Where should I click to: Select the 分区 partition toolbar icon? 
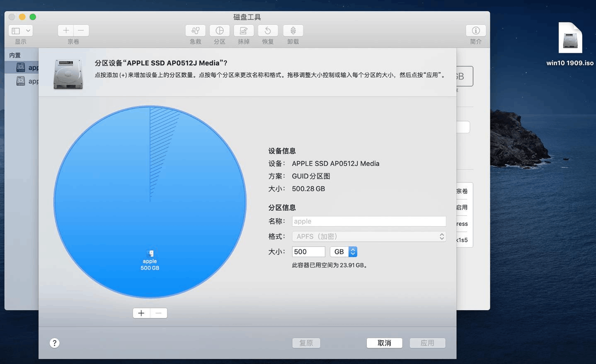click(219, 31)
